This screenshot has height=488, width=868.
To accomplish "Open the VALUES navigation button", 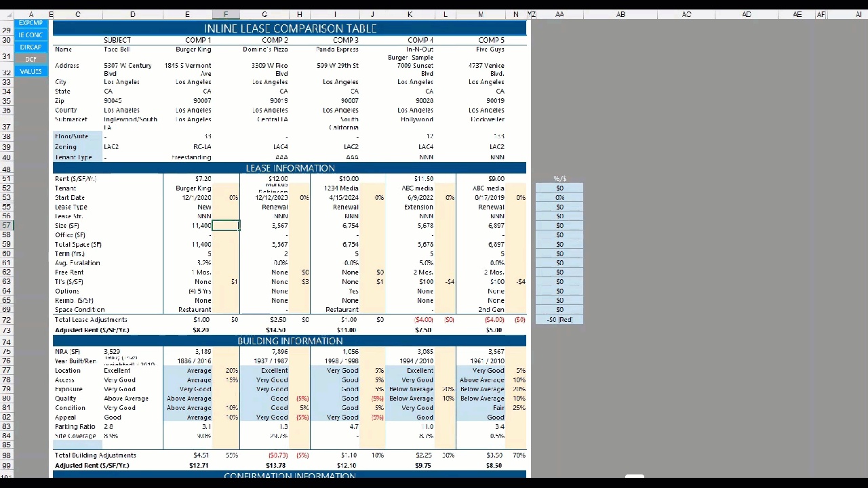I will [31, 71].
